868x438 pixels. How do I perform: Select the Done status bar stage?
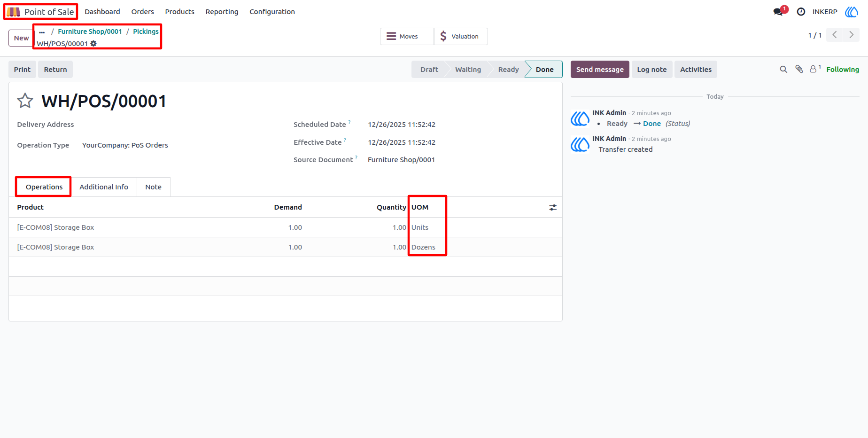544,70
